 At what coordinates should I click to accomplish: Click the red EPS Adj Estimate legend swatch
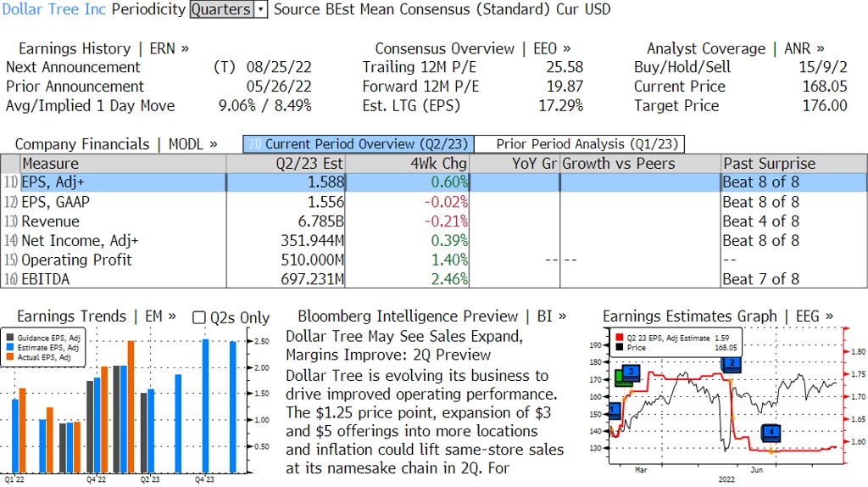tap(619, 338)
